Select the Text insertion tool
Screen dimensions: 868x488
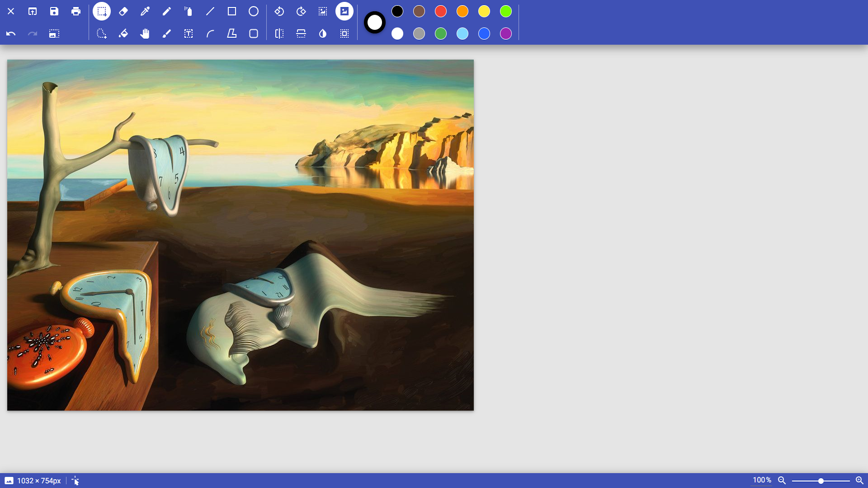(x=189, y=33)
